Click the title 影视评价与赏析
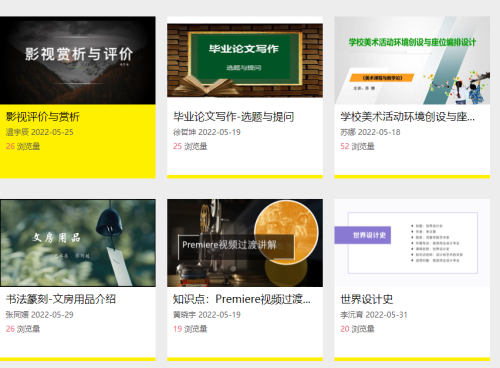This screenshot has height=368, width=500. [43, 117]
